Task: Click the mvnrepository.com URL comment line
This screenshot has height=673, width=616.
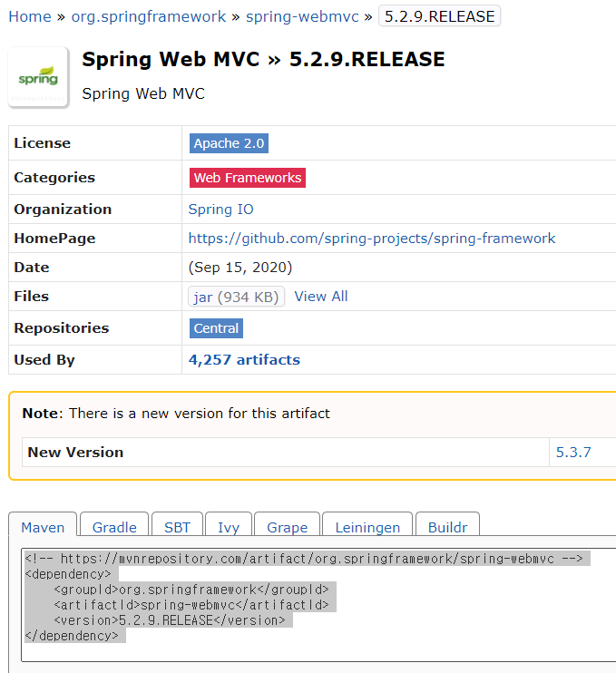Action: point(304,559)
